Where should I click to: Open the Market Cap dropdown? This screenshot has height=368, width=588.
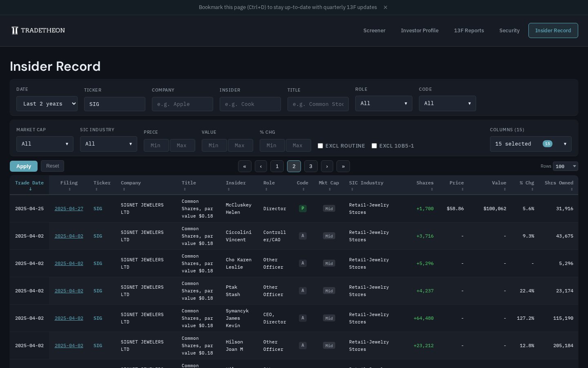[x=45, y=144]
